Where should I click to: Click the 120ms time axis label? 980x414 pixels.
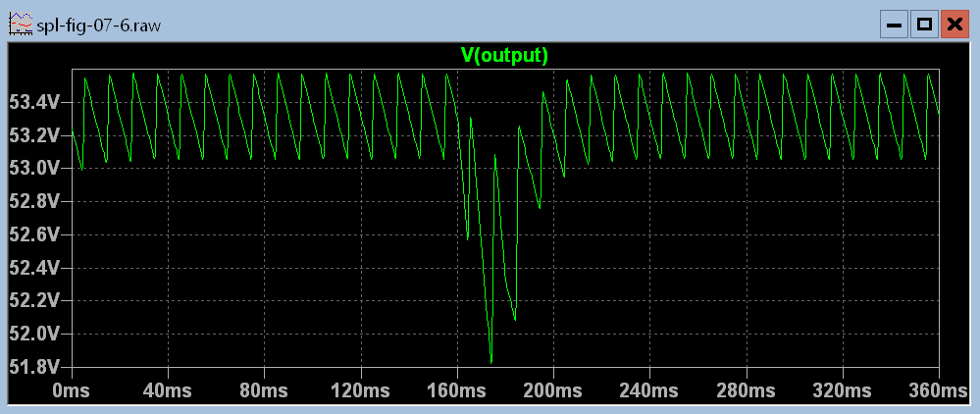coord(361,390)
